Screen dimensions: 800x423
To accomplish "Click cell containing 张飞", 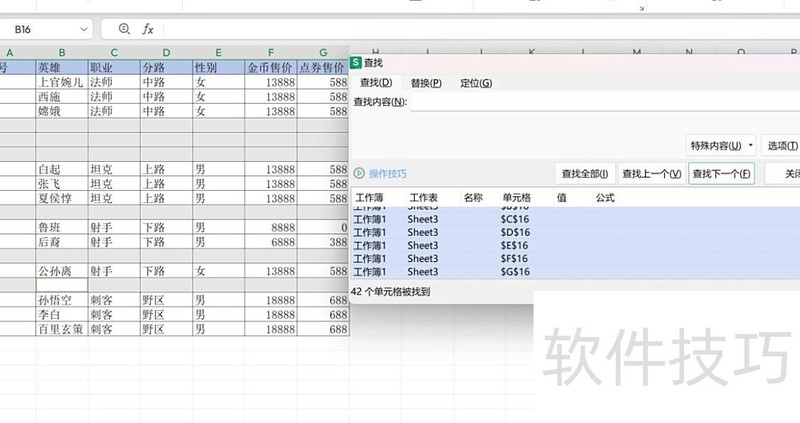I will (62, 184).
